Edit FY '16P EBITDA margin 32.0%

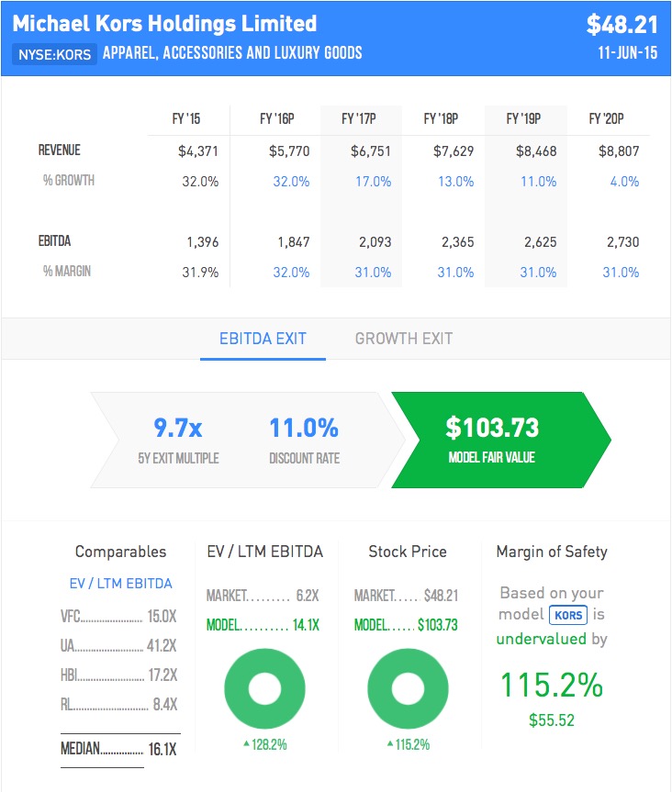[x=291, y=273]
